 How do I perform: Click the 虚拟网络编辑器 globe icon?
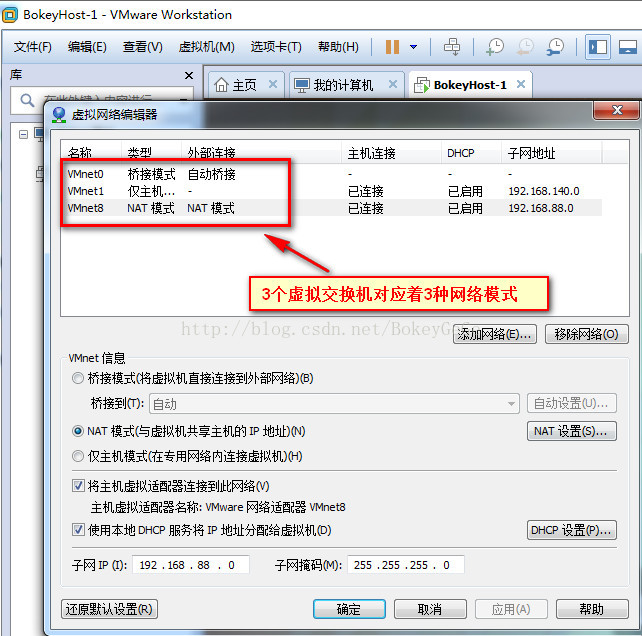pos(59,115)
